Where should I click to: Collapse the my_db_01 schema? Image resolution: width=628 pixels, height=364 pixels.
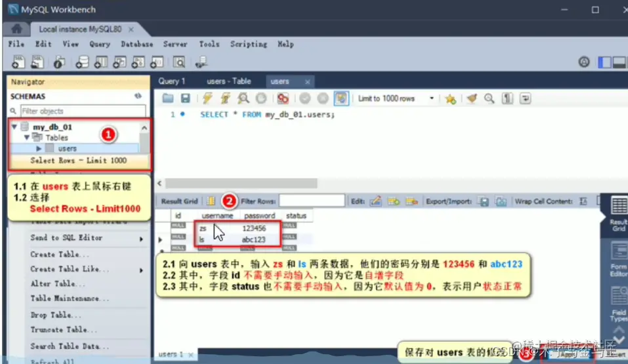[14, 127]
